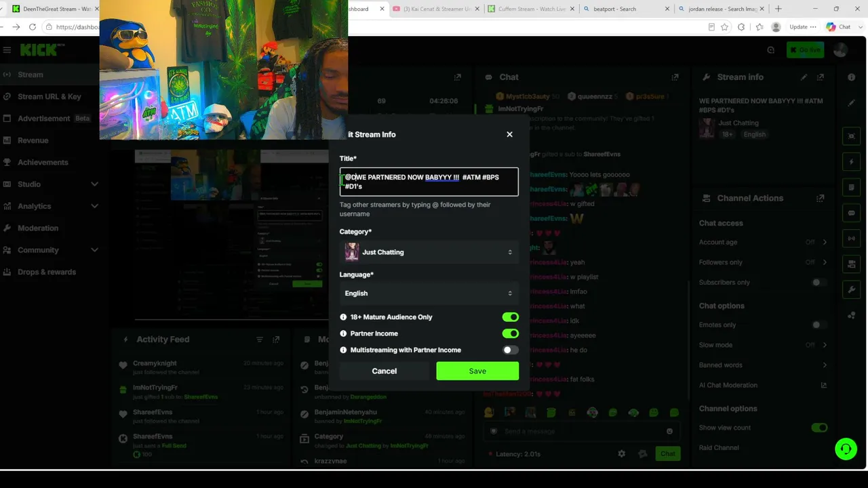Open chat settings gear icon
This screenshot has width=868, height=488.
click(621, 453)
